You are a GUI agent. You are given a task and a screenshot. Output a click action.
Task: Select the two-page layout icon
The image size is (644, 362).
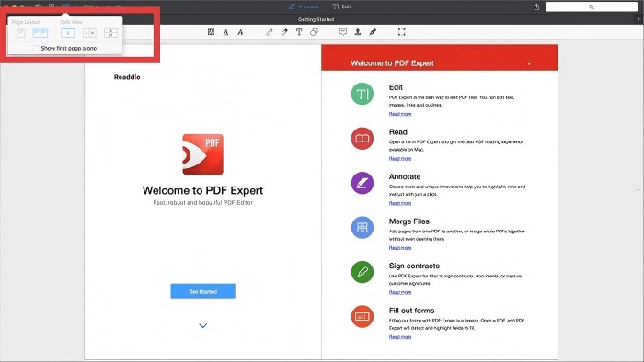(x=40, y=33)
